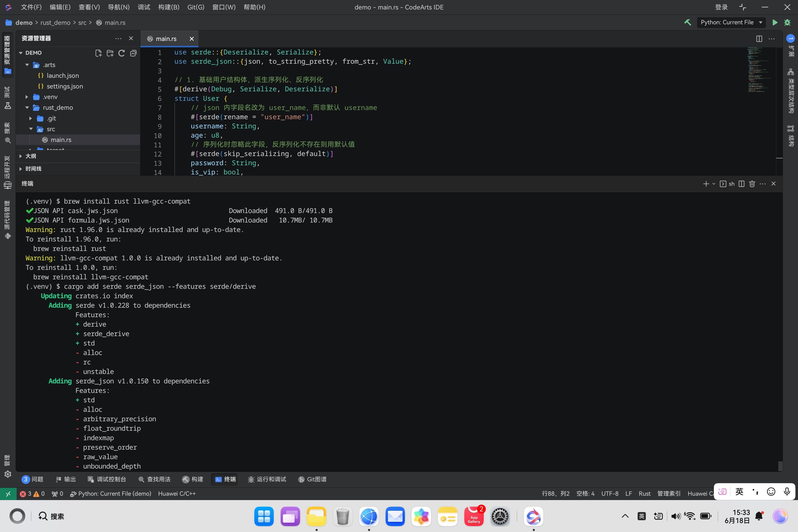Screen dimensions: 798x532
Task: Open the terminal profile dropdown arrow
Action: coord(714,184)
